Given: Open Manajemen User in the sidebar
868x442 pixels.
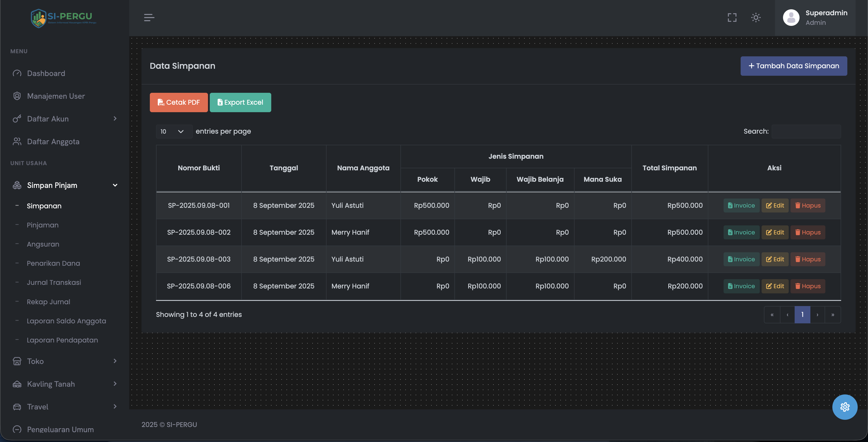Looking at the screenshot, I should click(56, 96).
